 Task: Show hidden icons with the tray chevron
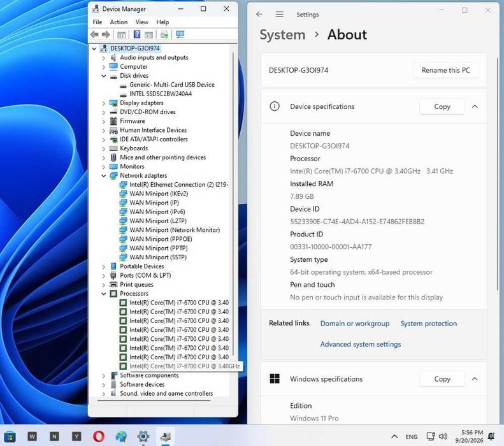pos(394,436)
